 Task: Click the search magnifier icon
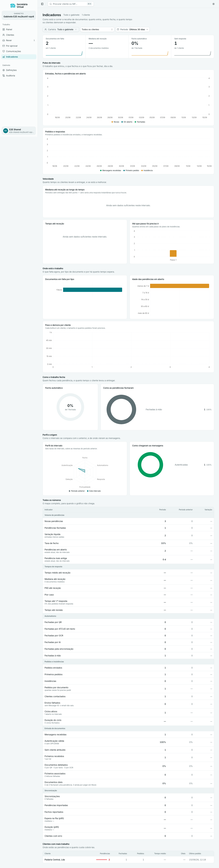click(x=51, y=4)
